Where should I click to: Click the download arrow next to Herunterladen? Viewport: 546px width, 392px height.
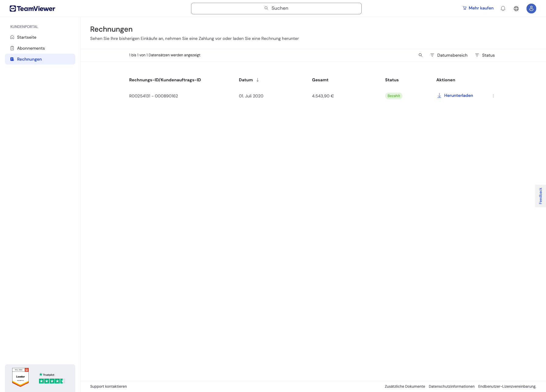pos(439,95)
